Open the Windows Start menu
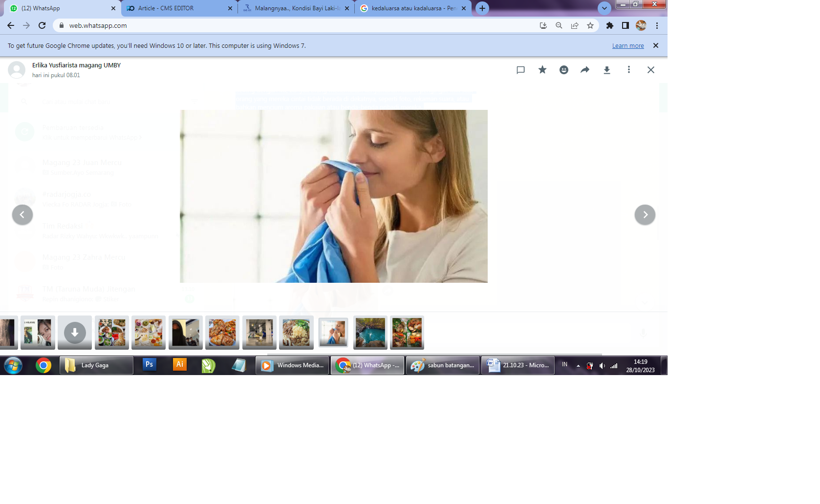The width and height of the screenshot is (820, 504). click(x=13, y=365)
